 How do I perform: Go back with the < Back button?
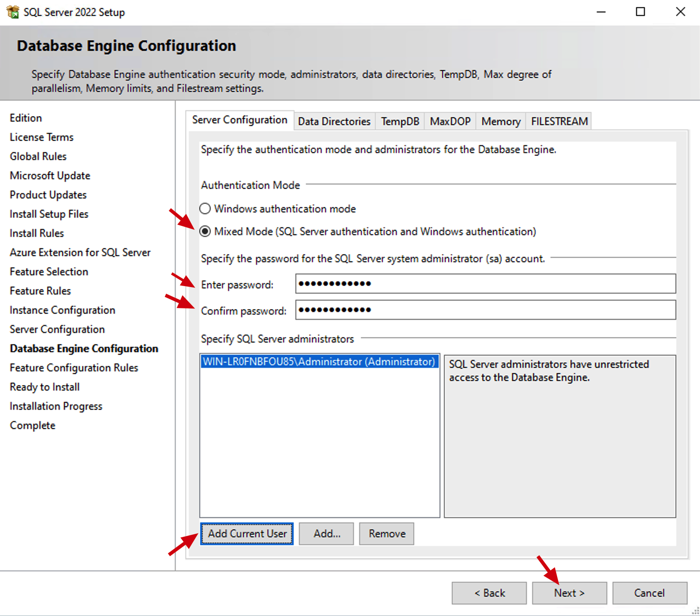(x=489, y=593)
